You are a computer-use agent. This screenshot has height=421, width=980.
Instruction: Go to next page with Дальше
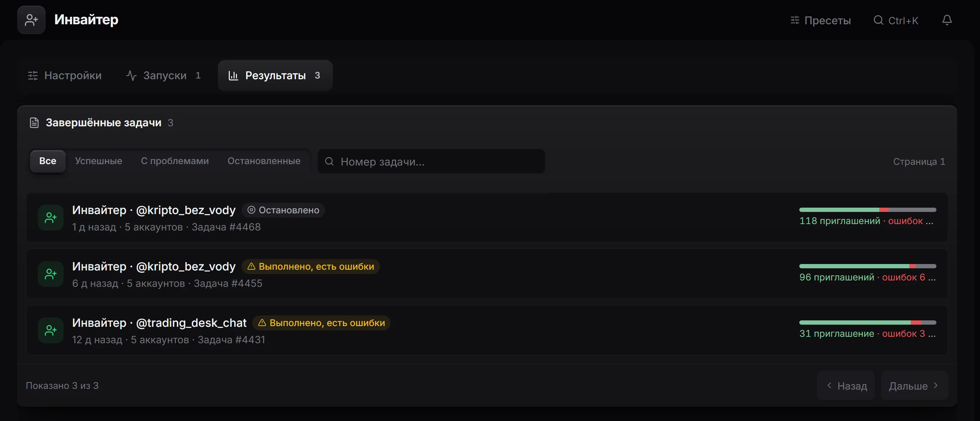[914, 386]
